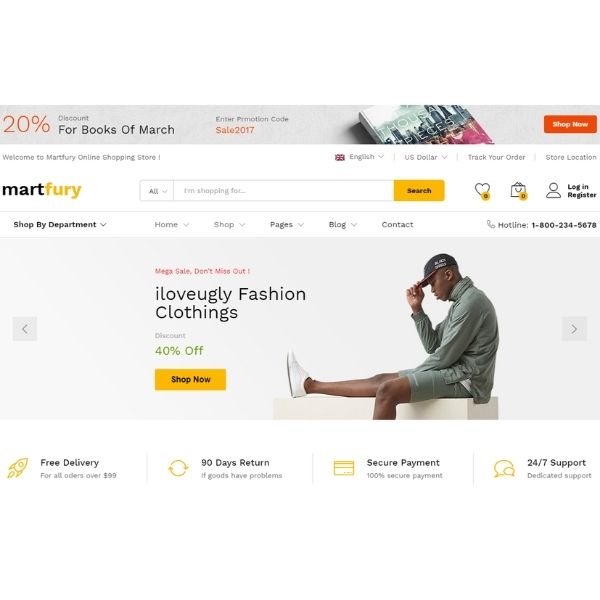Screen dimensions: 600x600
Task: Select the Contact menu item
Action: (397, 225)
